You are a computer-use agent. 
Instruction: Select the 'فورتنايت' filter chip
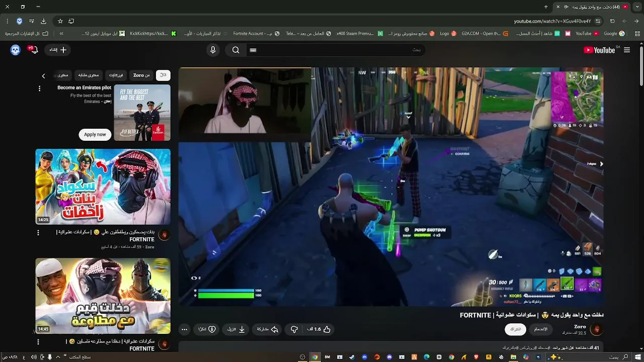pyautogui.click(x=116, y=75)
